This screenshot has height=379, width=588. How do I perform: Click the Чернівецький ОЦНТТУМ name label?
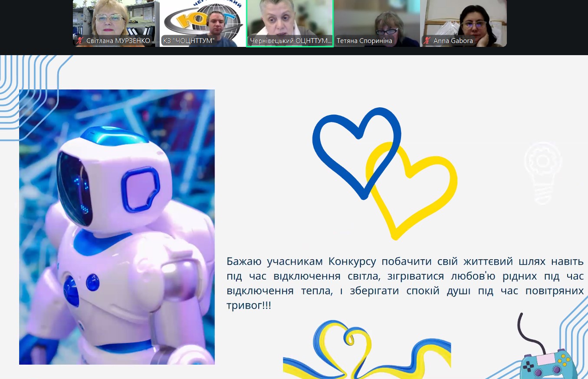(x=290, y=41)
